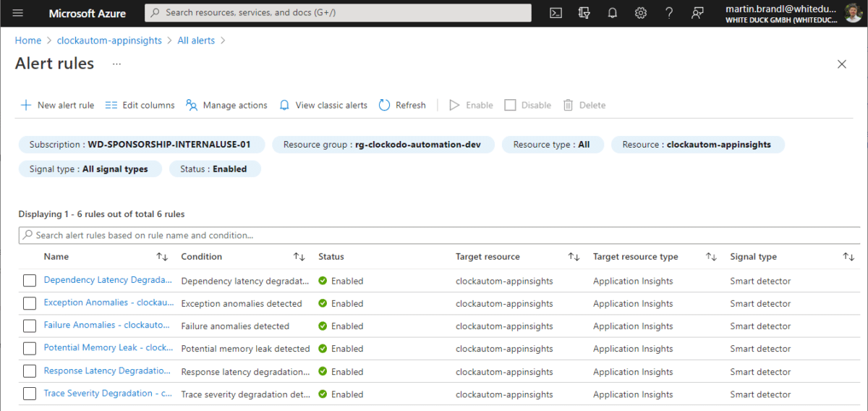
Task: Create a New alert rule
Action: click(x=57, y=105)
